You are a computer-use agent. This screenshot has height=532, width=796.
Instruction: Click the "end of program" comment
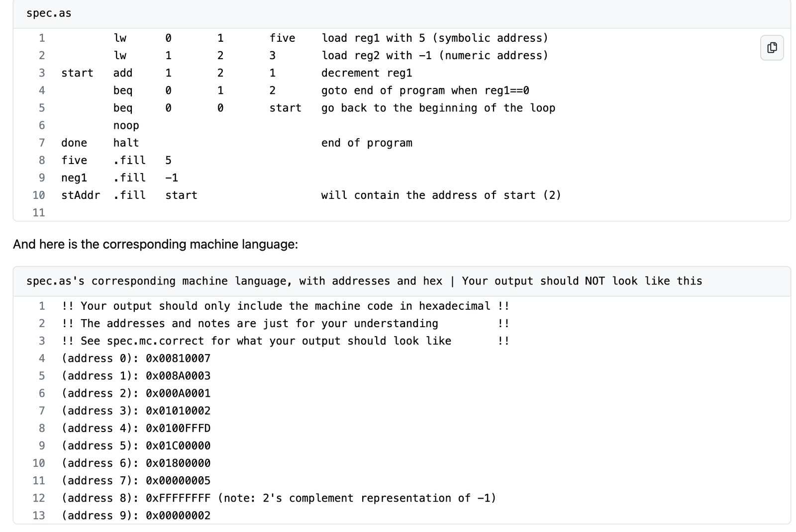coord(367,143)
